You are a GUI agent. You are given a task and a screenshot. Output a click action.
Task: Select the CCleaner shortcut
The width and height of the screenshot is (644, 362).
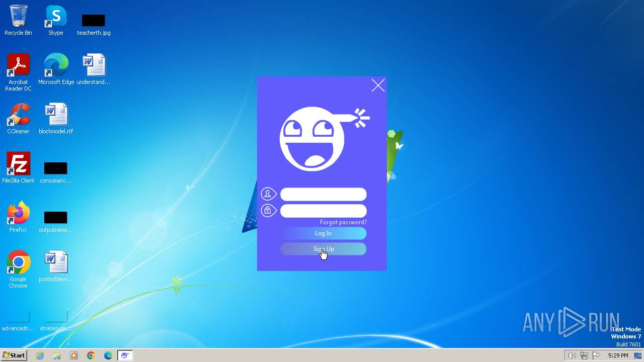pos(18,119)
